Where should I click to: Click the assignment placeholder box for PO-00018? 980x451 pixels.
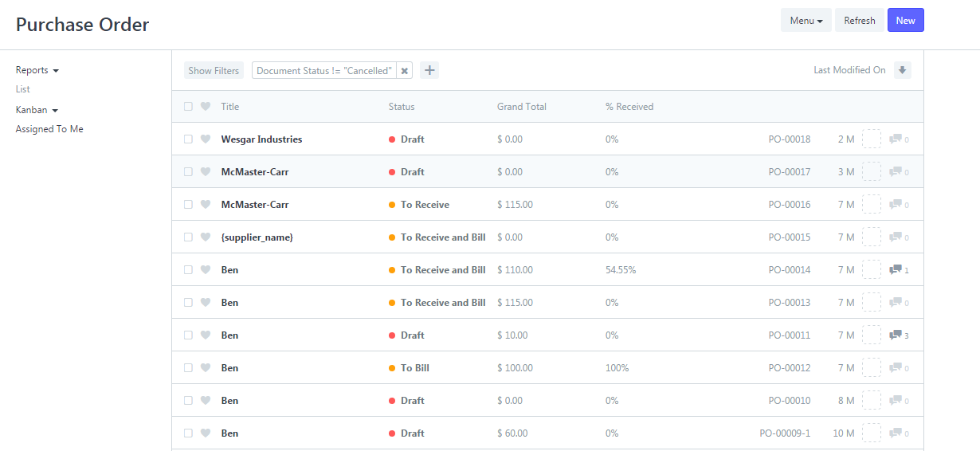pyautogui.click(x=872, y=139)
